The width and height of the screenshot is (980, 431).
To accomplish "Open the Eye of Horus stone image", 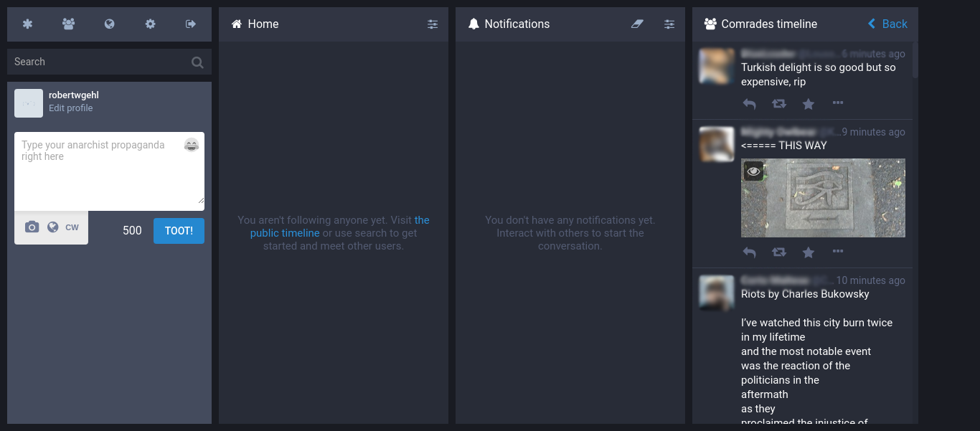I will (823, 198).
